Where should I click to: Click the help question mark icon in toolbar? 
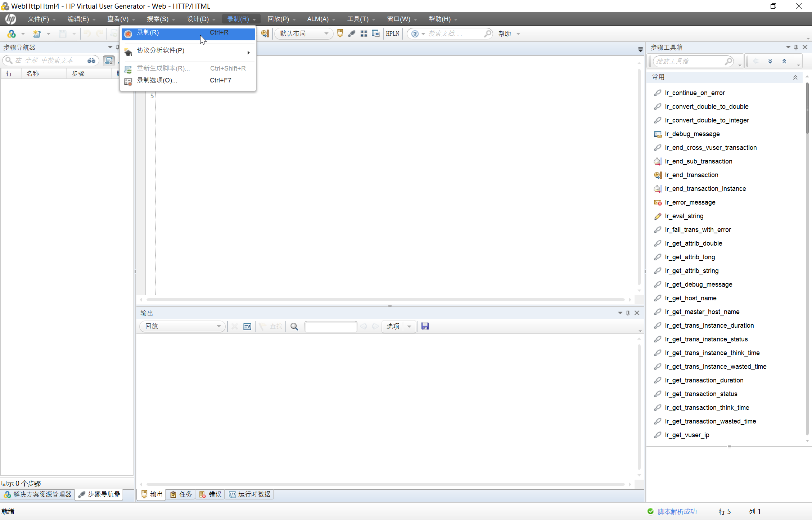(415, 33)
